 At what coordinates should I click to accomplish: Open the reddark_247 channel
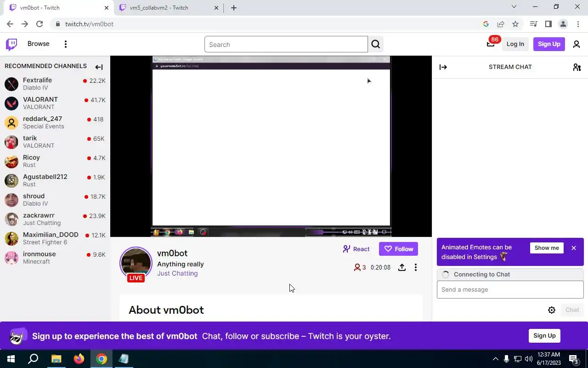pyautogui.click(x=55, y=123)
